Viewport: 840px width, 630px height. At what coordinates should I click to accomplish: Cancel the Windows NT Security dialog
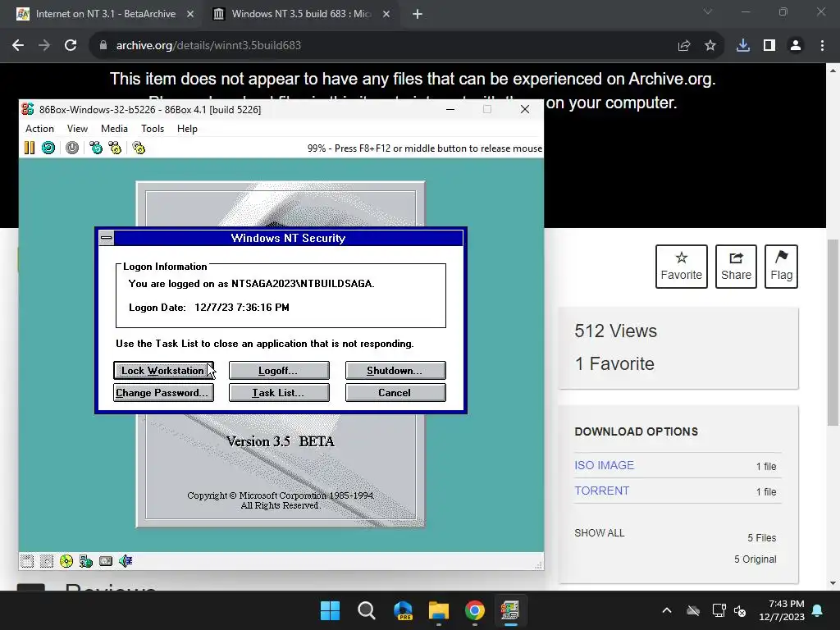(395, 393)
